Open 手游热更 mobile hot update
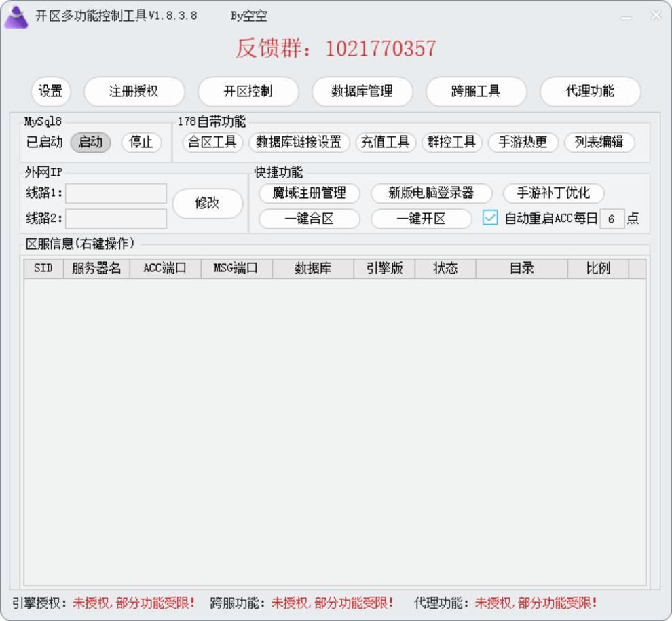 (x=523, y=143)
